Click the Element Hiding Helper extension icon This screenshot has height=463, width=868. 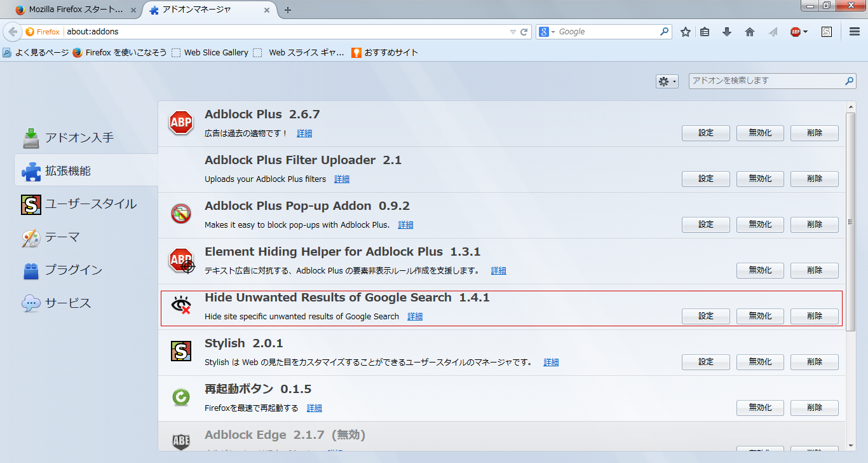(x=182, y=260)
